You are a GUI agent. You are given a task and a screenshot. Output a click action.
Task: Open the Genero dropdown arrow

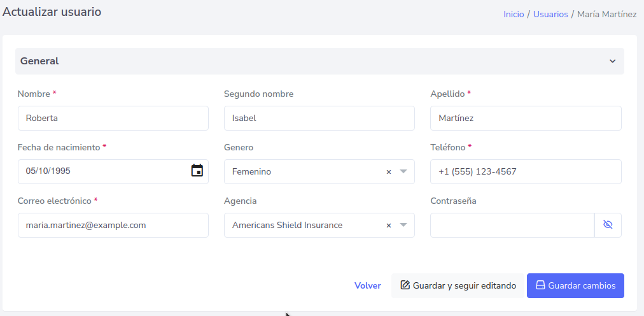pos(403,172)
